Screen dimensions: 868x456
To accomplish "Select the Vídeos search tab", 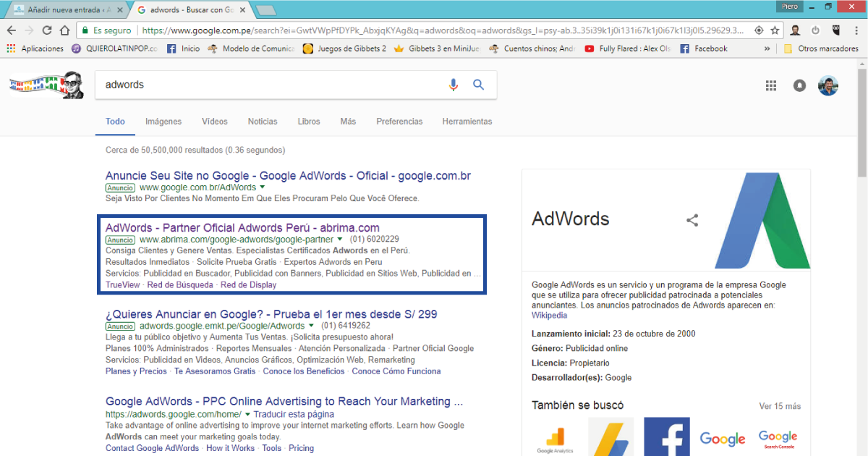I will point(215,122).
